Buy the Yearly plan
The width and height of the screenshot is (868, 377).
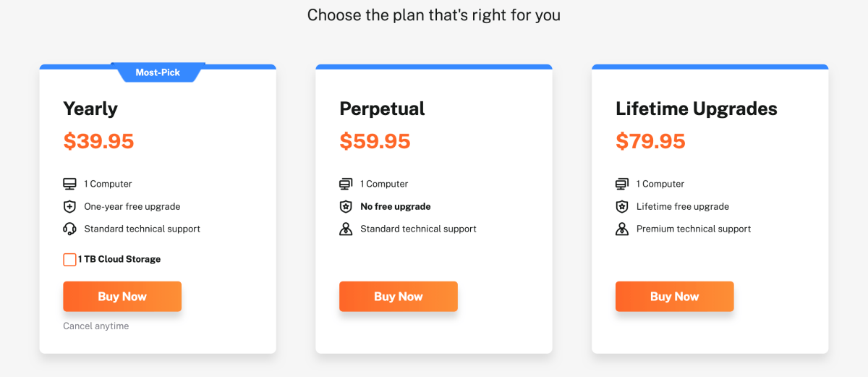click(x=122, y=297)
